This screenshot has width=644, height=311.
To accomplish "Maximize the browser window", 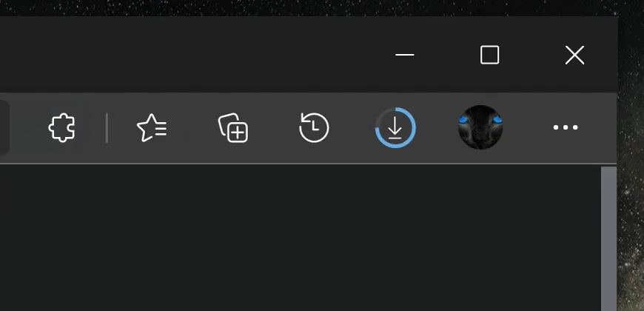I will [489, 55].
